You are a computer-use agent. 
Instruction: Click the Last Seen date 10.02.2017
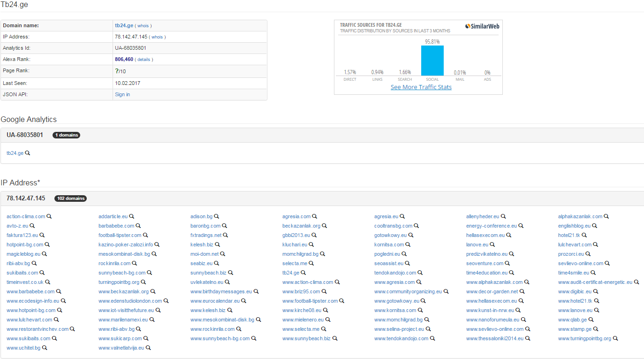coord(128,83)
